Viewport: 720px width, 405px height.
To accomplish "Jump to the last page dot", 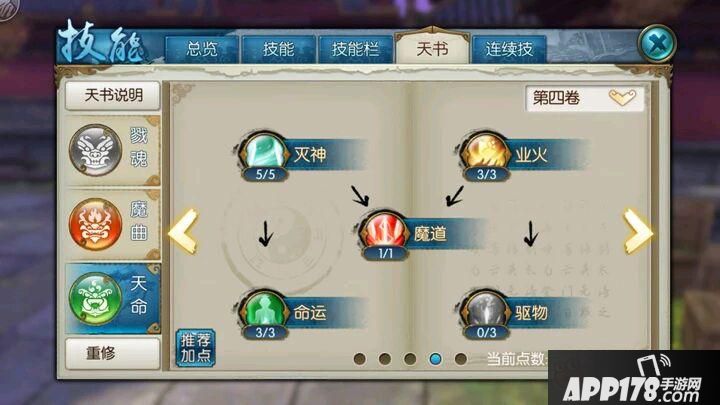I will [461, 359].
